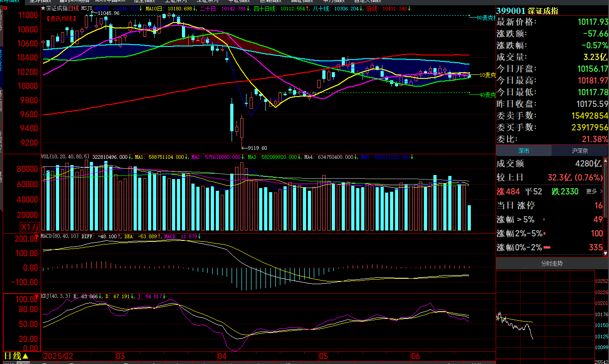Click the 昨日收盘 value 10175.59
Image resolution: width=609 pixels, height=364 pixels.
tap(593, 104)
